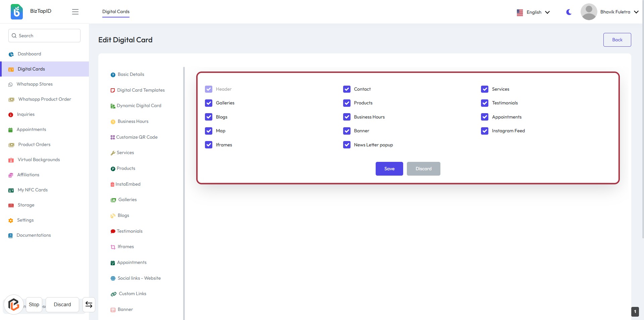Uncheck the Instagram Feed checkbox
The width and height of the screenshot is (644, 320).
pos(485,131)
